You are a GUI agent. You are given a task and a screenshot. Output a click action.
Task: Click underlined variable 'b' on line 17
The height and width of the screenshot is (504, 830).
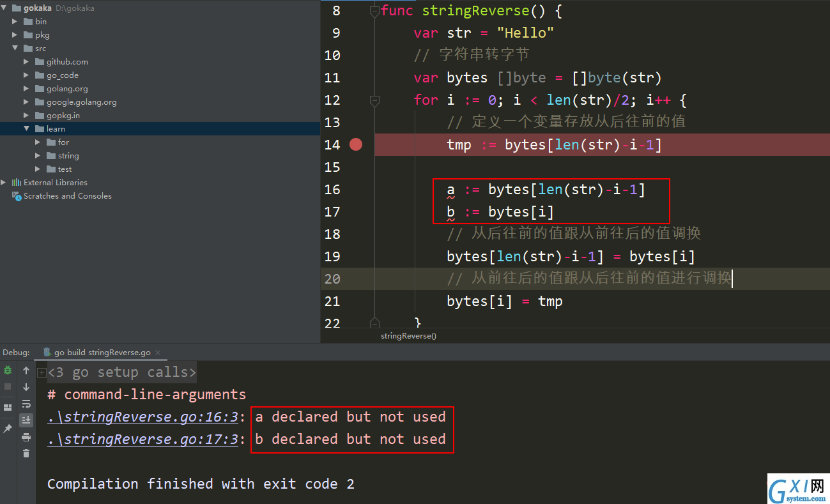click(451, 213)
